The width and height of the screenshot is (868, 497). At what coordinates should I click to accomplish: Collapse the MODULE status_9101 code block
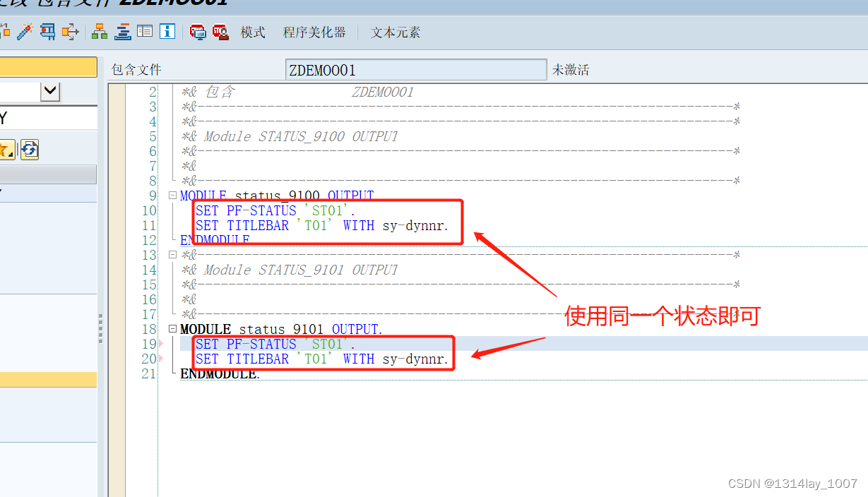[172, 328]
